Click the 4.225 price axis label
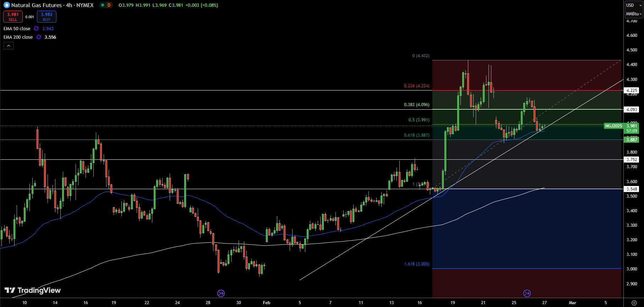The height and width of the screenshot is (307, 644). click(x=632, y=91)
